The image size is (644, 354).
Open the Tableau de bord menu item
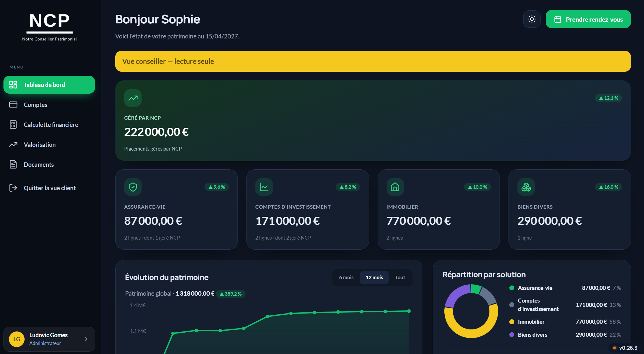pos(49,85)
